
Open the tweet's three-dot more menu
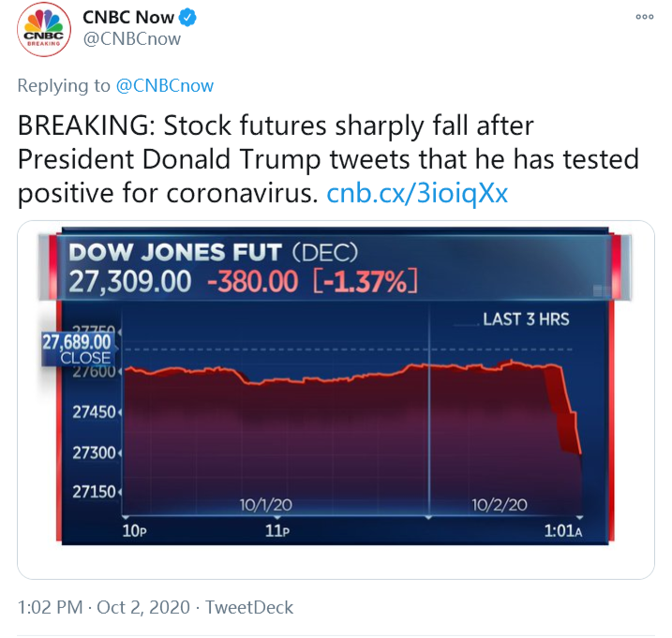coord(644,17)
